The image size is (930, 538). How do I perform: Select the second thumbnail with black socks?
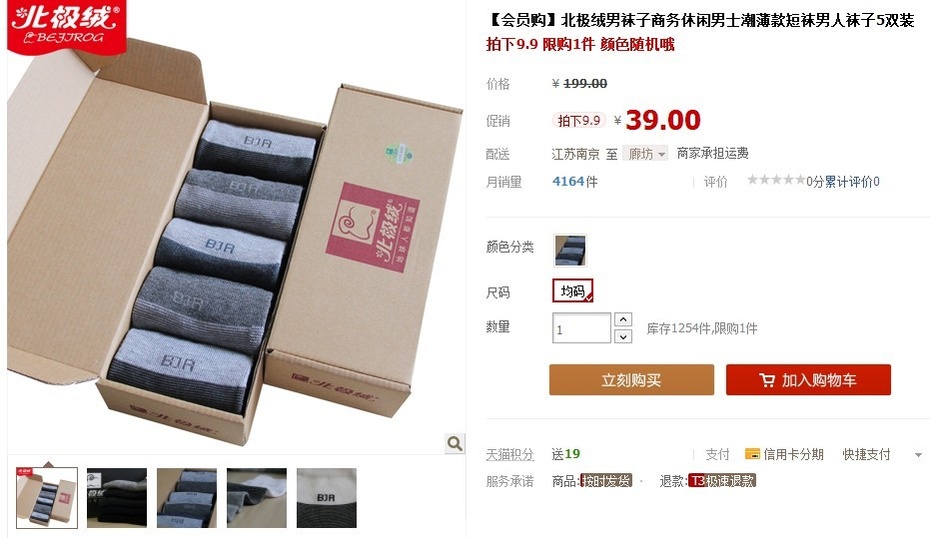(117, 498)
